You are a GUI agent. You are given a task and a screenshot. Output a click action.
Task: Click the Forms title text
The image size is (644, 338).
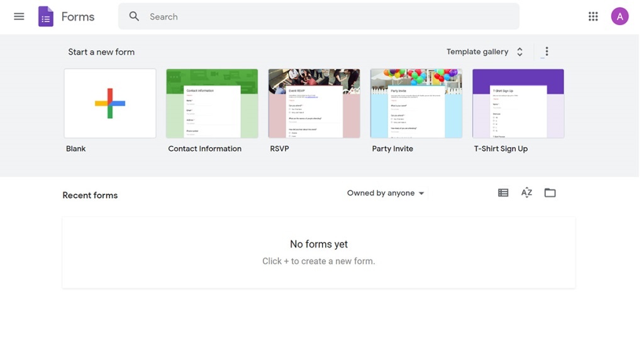pyautogui.click(x=78, y=16)
